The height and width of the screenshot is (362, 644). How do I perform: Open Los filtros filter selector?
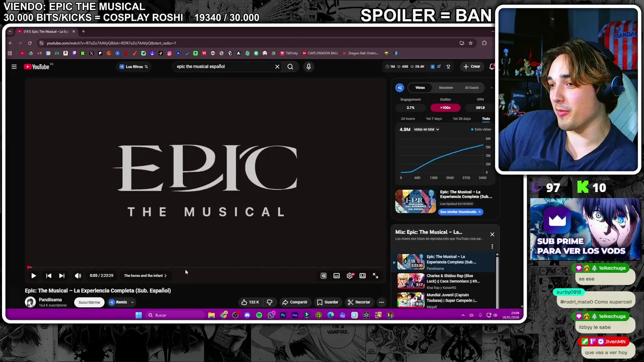pos(134,66)
